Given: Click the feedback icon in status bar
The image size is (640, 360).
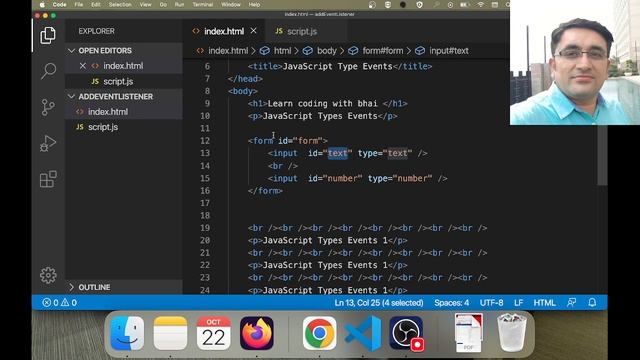Looking at the screenshot, I should [571, 303].
